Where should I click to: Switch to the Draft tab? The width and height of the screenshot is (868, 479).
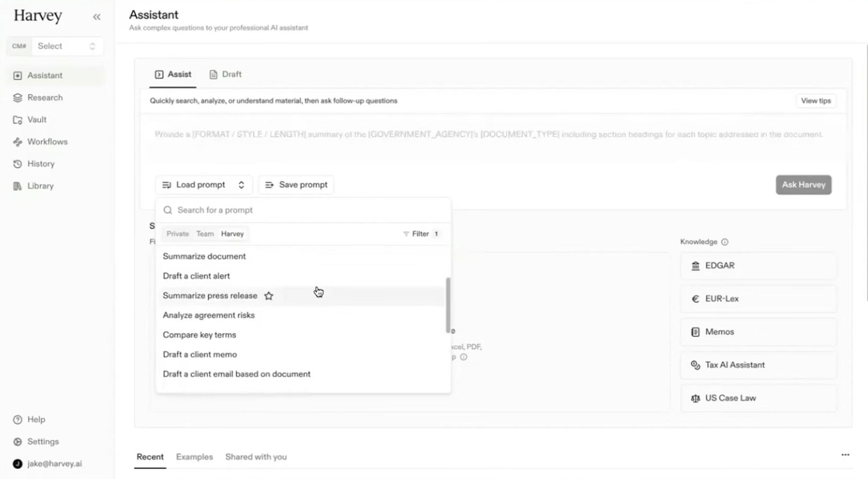225,75
